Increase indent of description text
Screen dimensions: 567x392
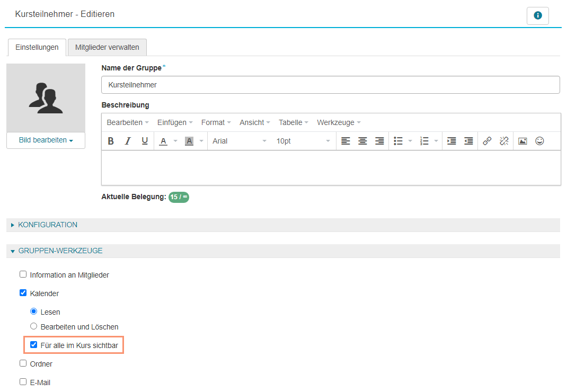[x=451, y=141]
